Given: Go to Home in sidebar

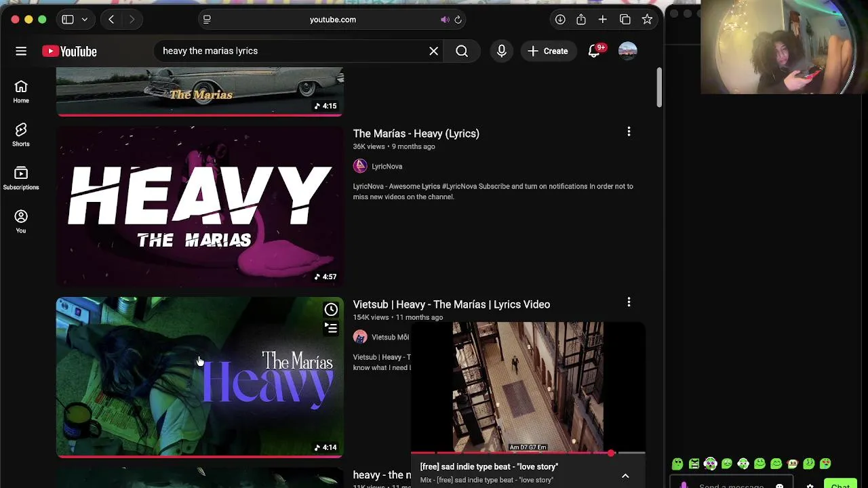Looking at the screenshot, I should coord(21,91).
